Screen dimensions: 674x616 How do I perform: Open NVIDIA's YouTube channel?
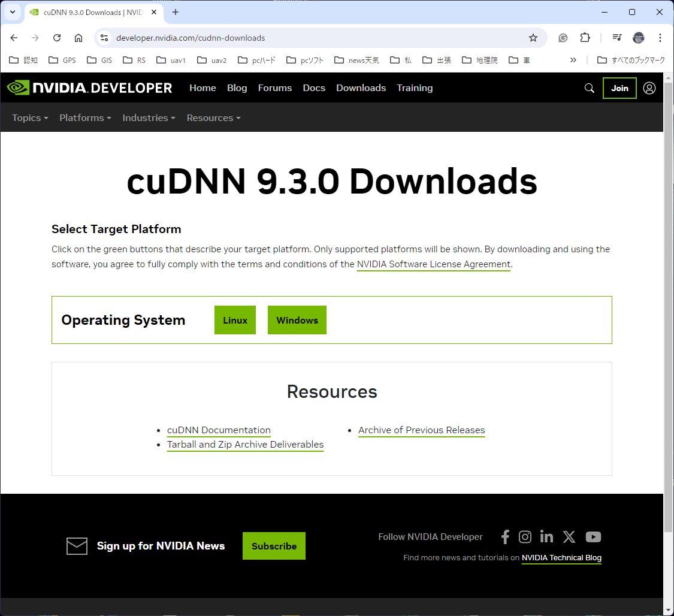(x=593, y=536)
